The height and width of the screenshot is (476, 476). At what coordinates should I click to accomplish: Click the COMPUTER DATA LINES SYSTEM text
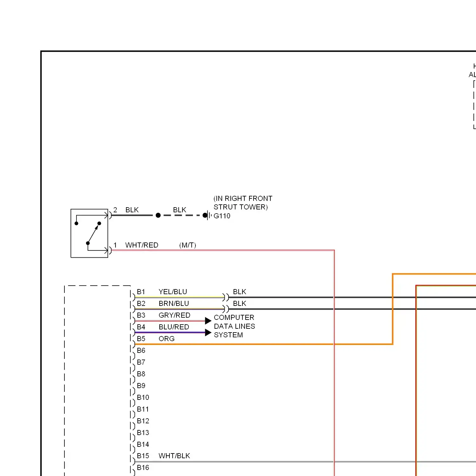(234, 326)
